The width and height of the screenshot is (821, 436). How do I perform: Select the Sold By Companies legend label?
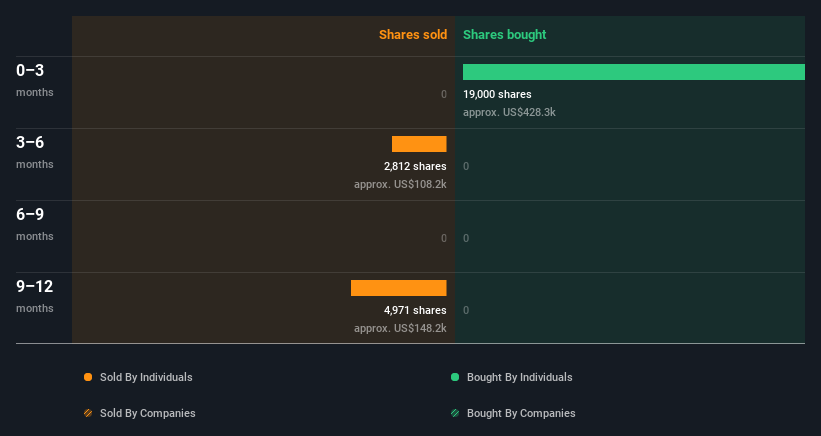point(148,413)
